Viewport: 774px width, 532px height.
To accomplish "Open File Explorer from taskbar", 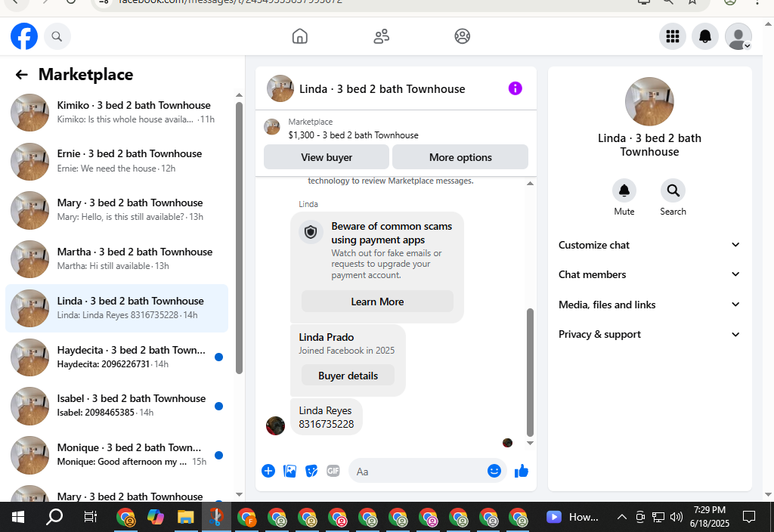I will coord(186,517).
